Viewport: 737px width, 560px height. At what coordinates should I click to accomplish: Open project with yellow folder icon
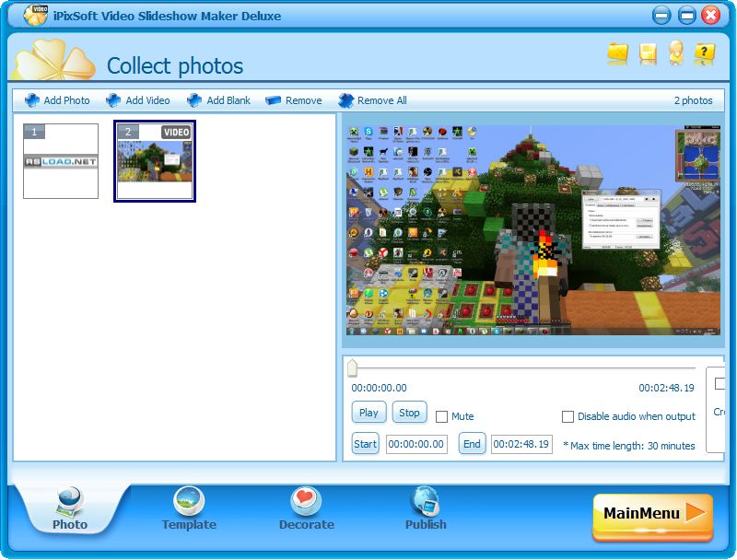[x=617, y=53]
